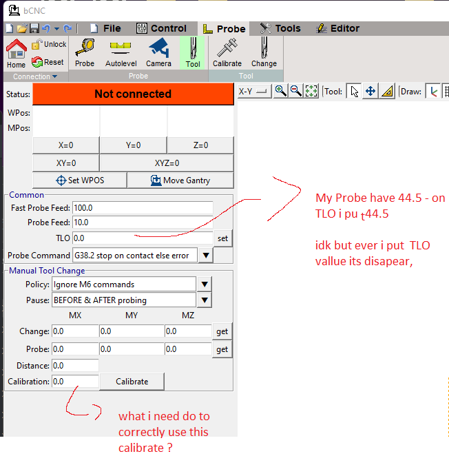Open the Policy dropdown arrow
The image size is (449, 476).
click(x=205, y=284)
